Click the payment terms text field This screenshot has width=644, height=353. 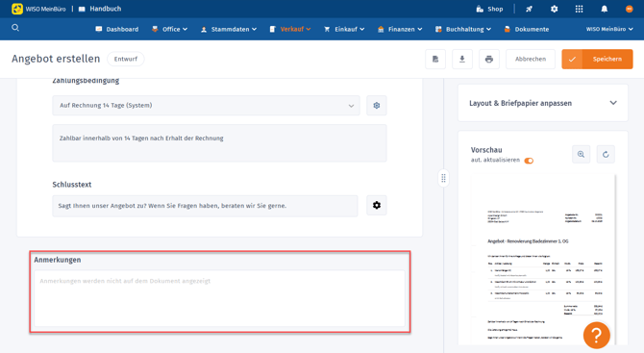pyautogui.click(x=219, y=143)
